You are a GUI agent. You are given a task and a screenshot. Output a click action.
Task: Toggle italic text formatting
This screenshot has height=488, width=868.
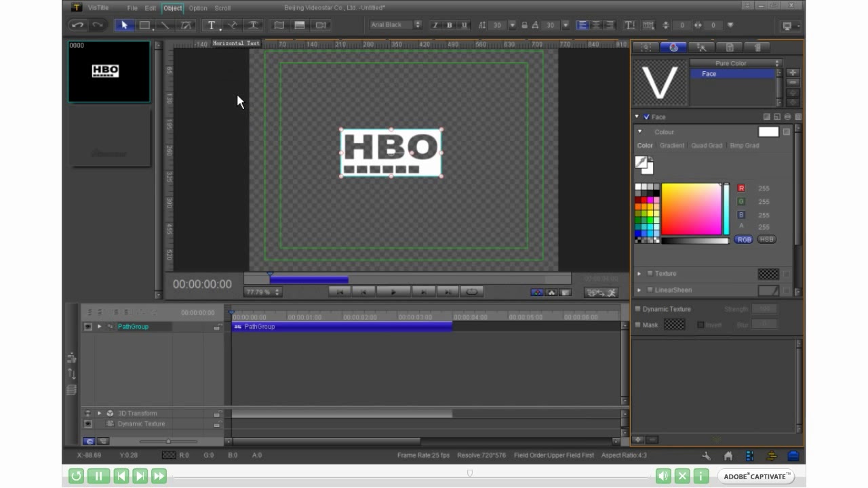pyautogui.click(x=435, y=25)
